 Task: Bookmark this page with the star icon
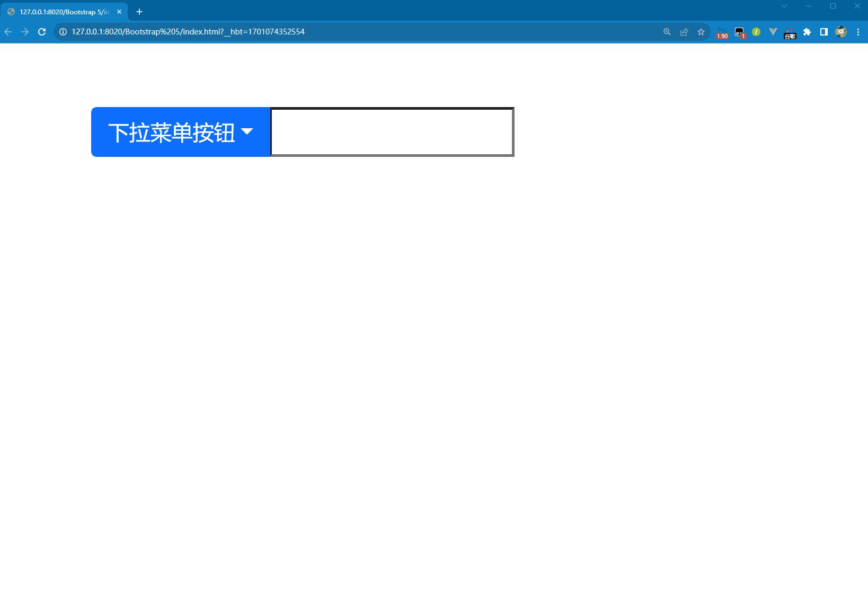pos(701,32)
